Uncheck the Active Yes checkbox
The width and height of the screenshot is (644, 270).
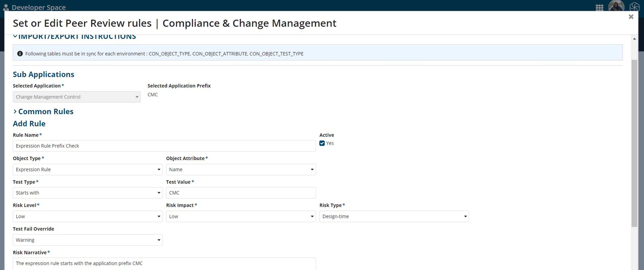tap(322, 143)
